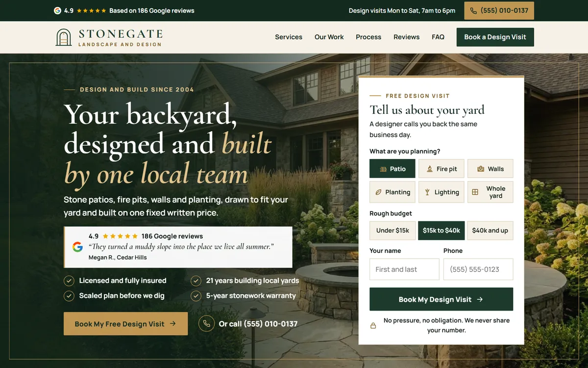Choose the $40k and up budget
588x368 pixels.
pos(490,231)
